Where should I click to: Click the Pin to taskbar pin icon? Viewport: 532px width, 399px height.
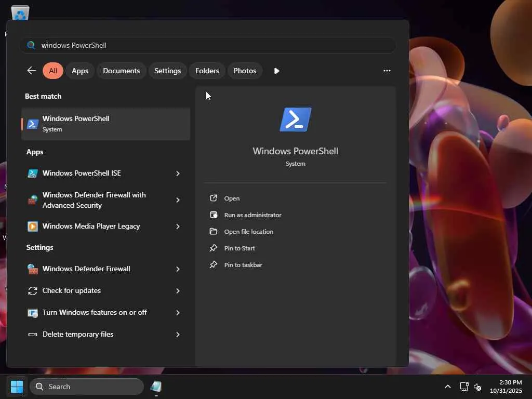tap(214, 264)
